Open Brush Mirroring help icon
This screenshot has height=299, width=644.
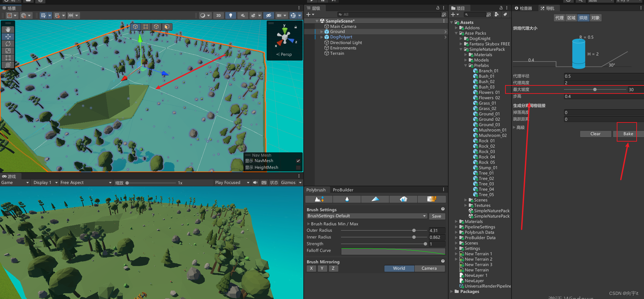tap(443, 261)
